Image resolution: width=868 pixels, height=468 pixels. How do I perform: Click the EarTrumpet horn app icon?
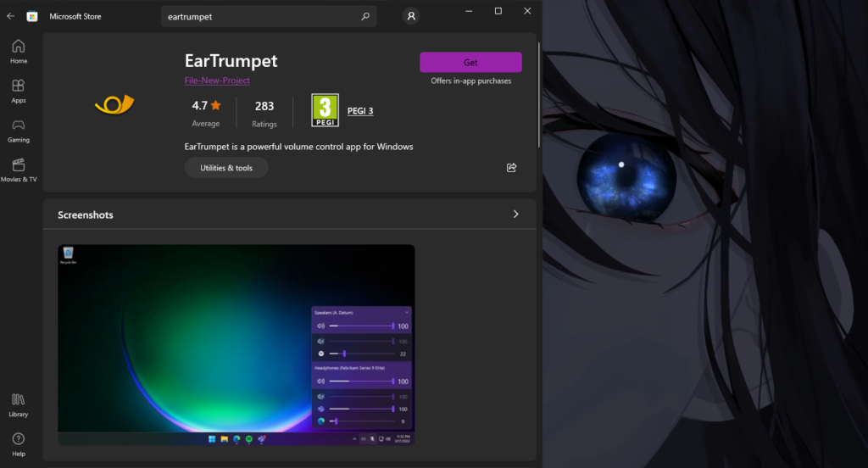pyautogui.click(x=114, y=104)
